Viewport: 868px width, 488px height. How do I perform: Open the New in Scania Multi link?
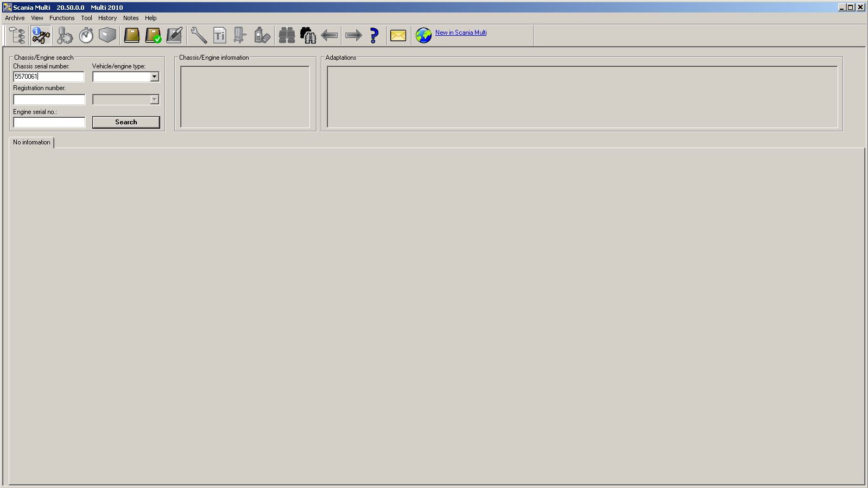pyautogui.click(x=461, y=33)
